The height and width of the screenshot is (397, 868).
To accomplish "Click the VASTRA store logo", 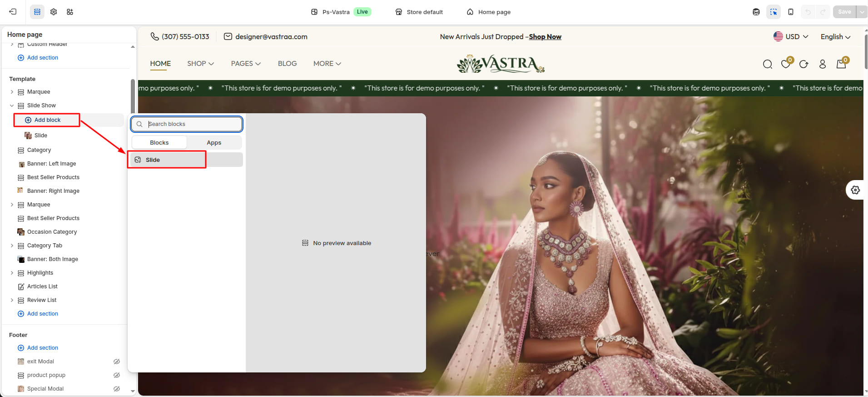I will coord(501,64).
